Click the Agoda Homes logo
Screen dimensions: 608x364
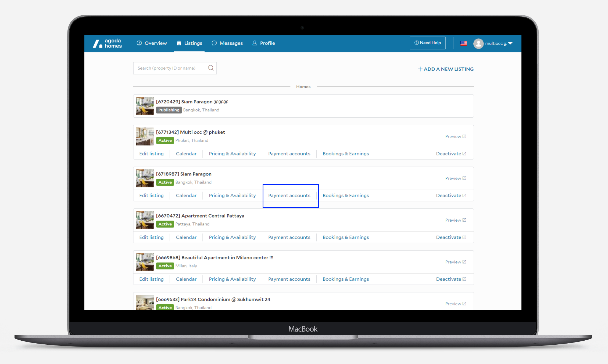pos(107,43)
